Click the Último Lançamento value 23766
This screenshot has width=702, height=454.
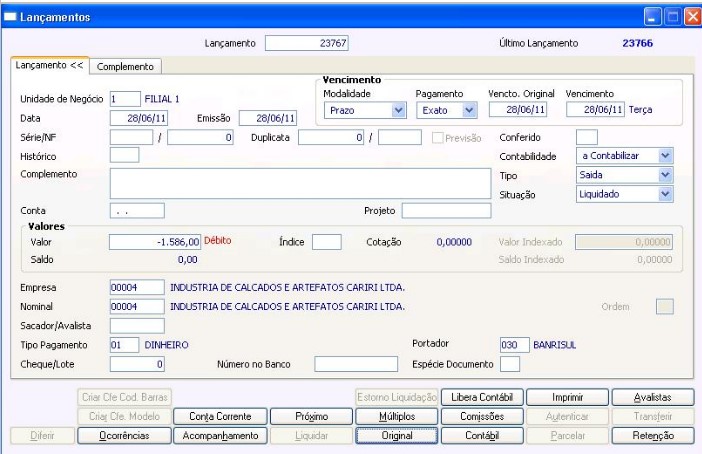pyautogui.click(x=638, y=43)
